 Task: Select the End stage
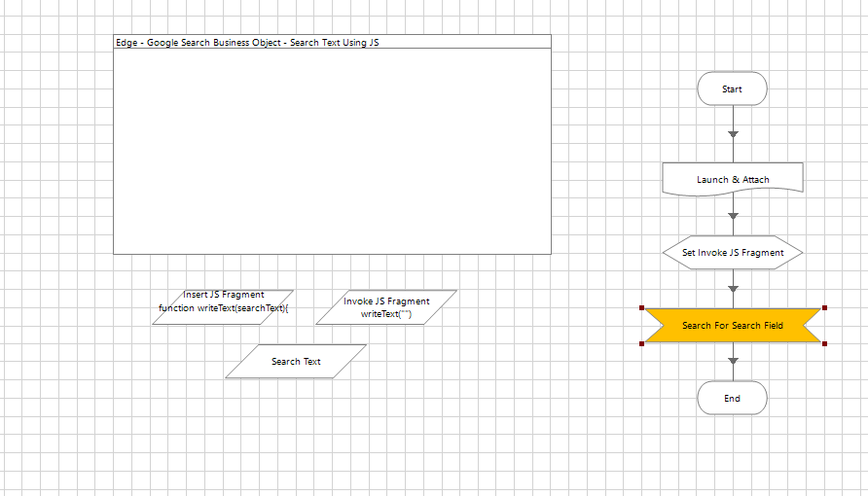pos(732,398)
